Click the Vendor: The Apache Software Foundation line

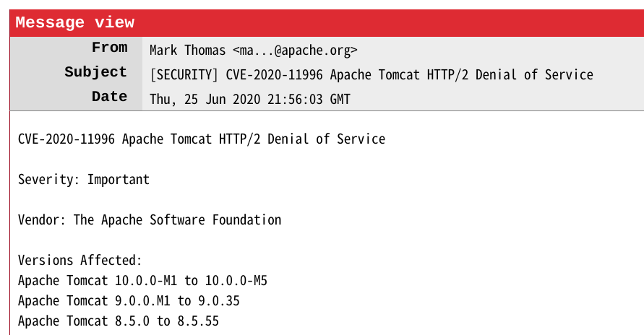(150, 220)
